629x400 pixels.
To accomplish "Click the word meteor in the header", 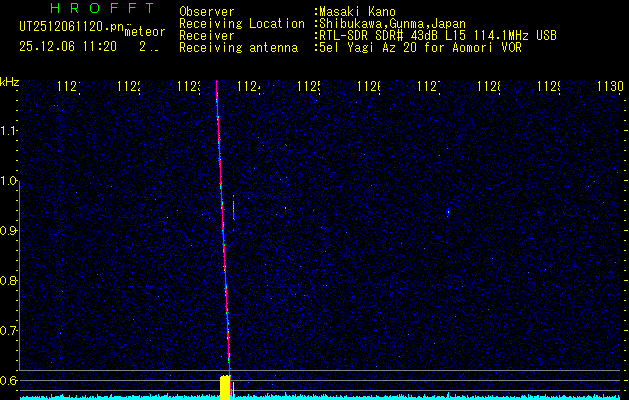I will click(x=143, y=32).
